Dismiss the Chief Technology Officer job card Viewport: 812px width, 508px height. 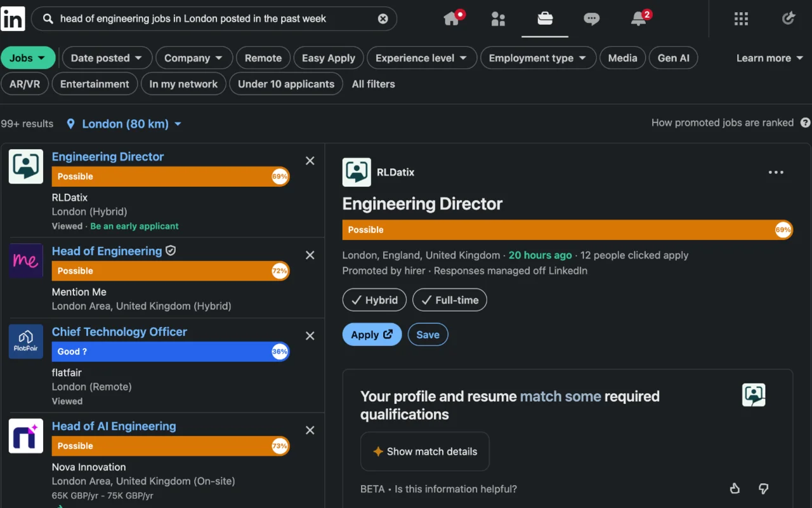310,336
